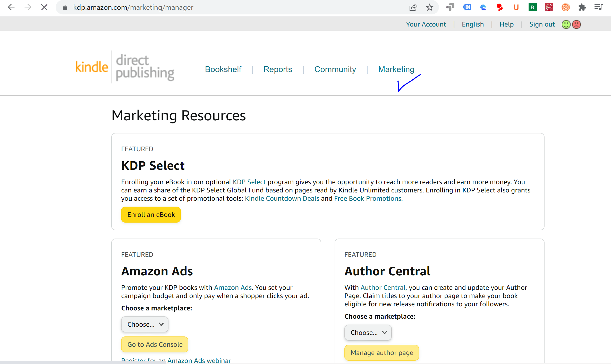Go back with the browser back arrow
Image resolution: width=611 pixels, height=364 pixels.
click(x=11, y=7)
